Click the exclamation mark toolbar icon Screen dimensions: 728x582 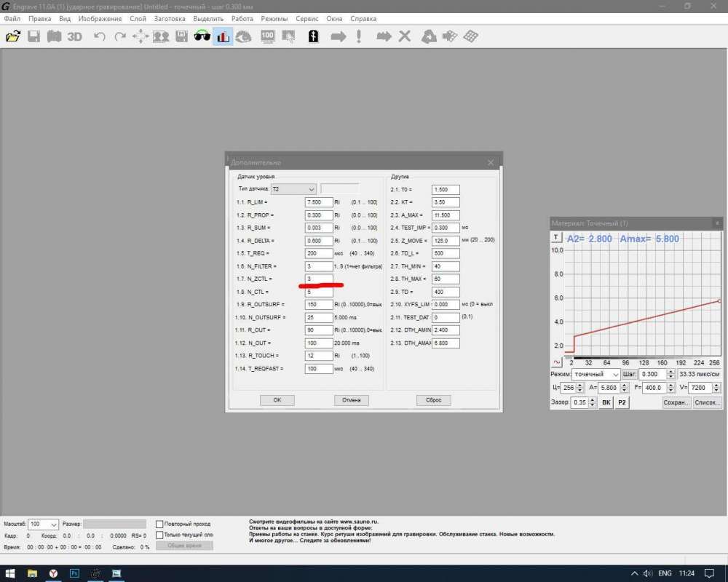point(359,36)
